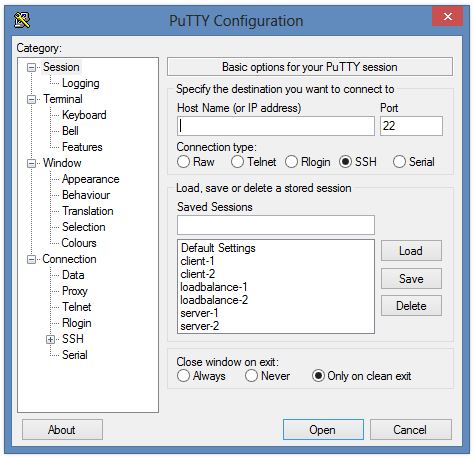This screenshot has width=474, height=457.
Task: Click the Load button
Action: [x=411, y=251]
